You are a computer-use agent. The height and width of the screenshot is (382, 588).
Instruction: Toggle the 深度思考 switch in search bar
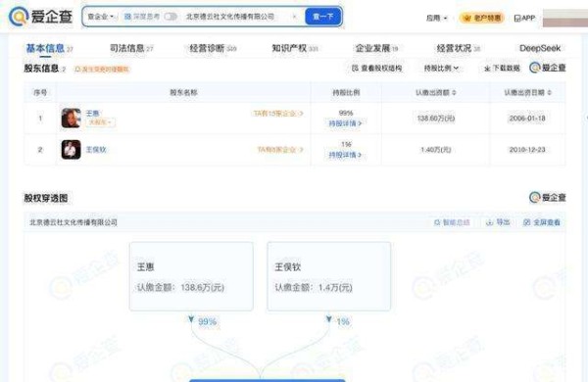(x=171, y=17)
